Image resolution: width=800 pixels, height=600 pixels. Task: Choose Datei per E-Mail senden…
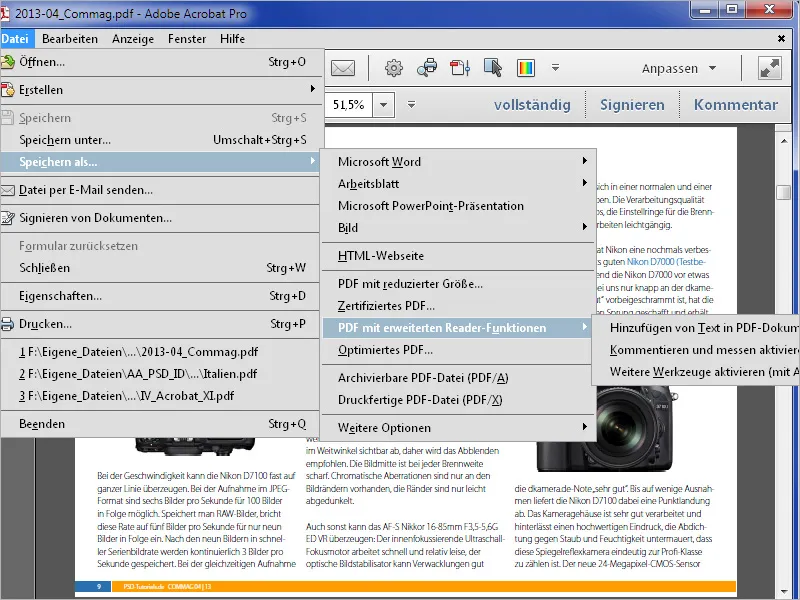(162, 190)
